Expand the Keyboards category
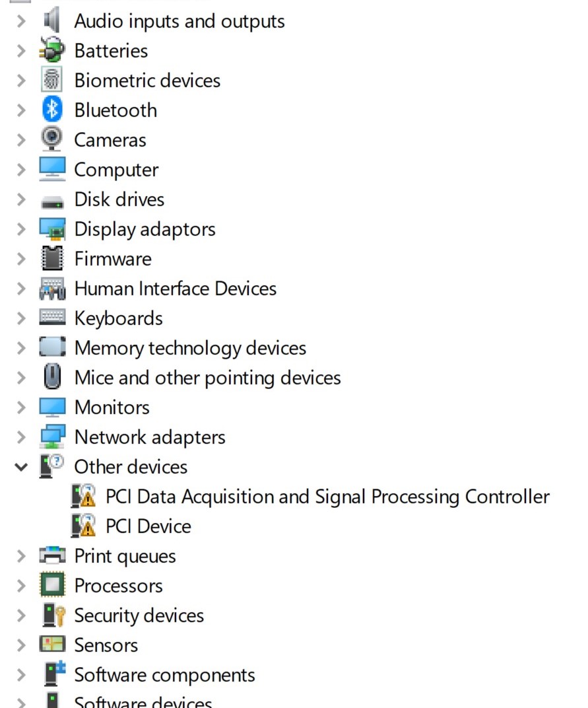Viewport: 588px width, 708px height. pyautogui.click(x=21, y=318)
